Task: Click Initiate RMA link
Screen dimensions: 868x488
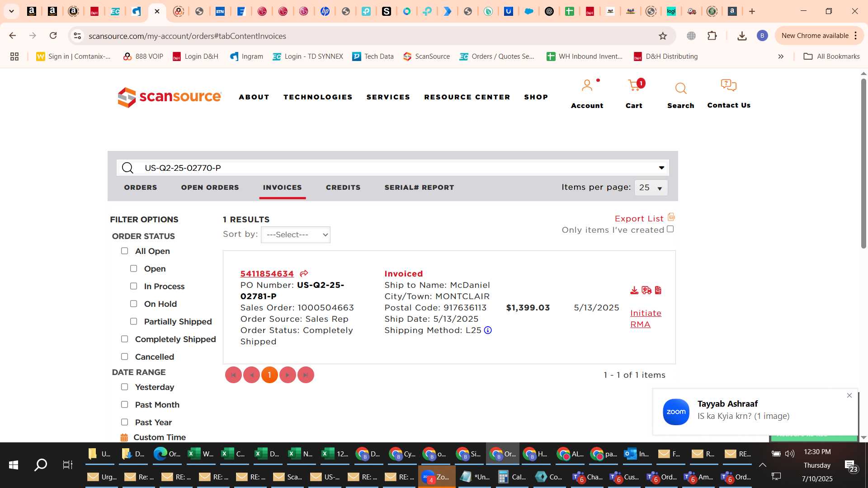Action: (x=646, y=319)
